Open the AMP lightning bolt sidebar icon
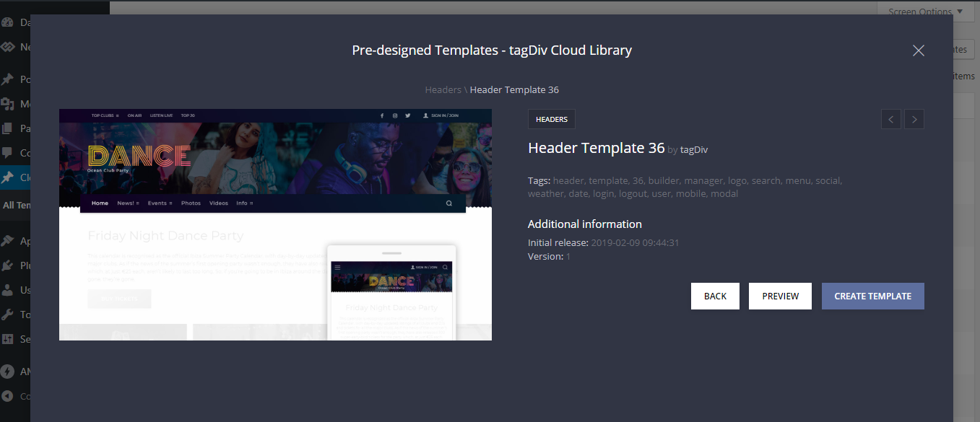The width and height of the screenshot is (980, 422). (7, 372)
